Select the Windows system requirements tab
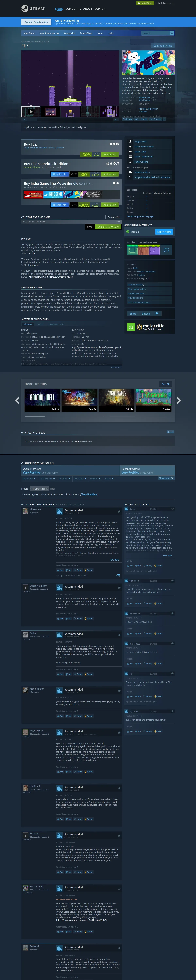 coord(28,324)
